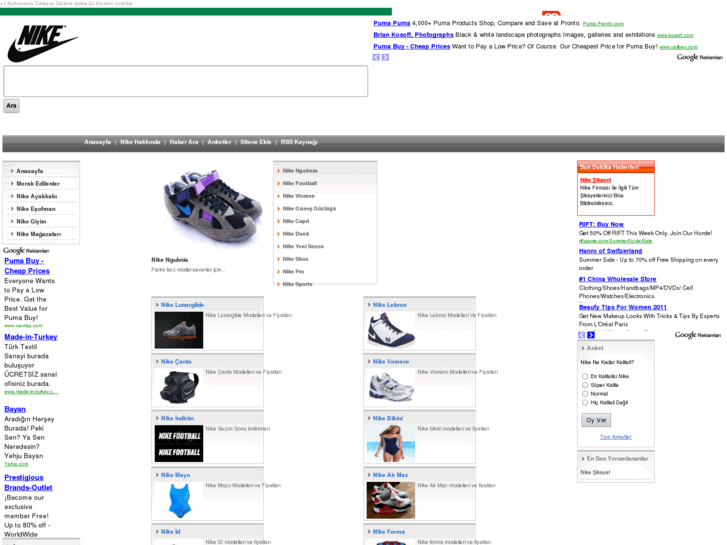Viewport: 727px width, 545px height.
Task: Open the Nike Çanta bag thumbnail
Action: click(179, 387)
